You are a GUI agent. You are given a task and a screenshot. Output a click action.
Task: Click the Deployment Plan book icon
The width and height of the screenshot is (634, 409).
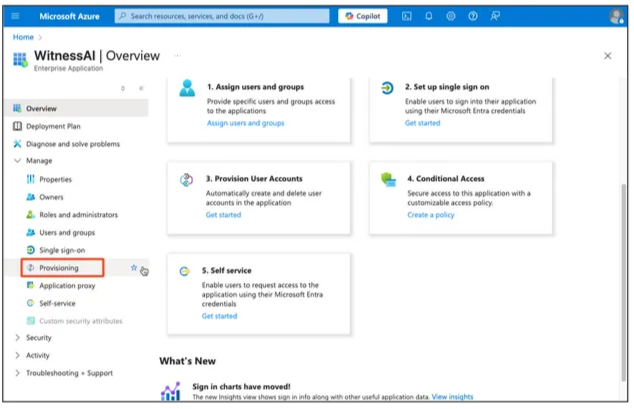coord(17,126)
